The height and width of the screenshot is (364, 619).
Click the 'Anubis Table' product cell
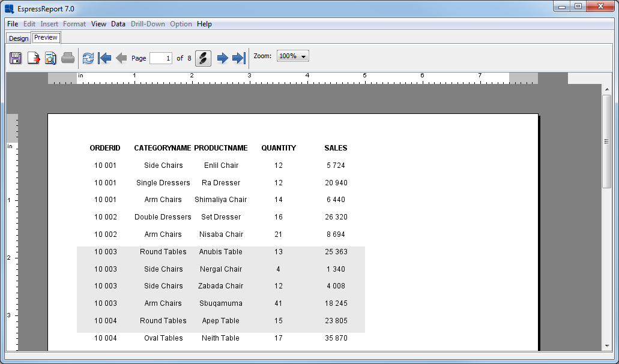[221, 252]
